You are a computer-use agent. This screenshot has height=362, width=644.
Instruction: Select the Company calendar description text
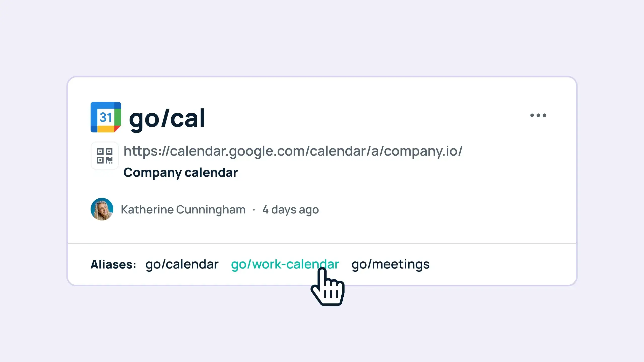point(180,172)
